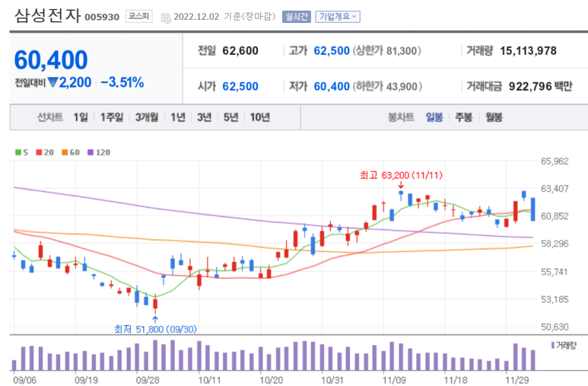Click the 상한가 81,300 text
Viewport: 588px width, 386px height.
click(386, 51)
